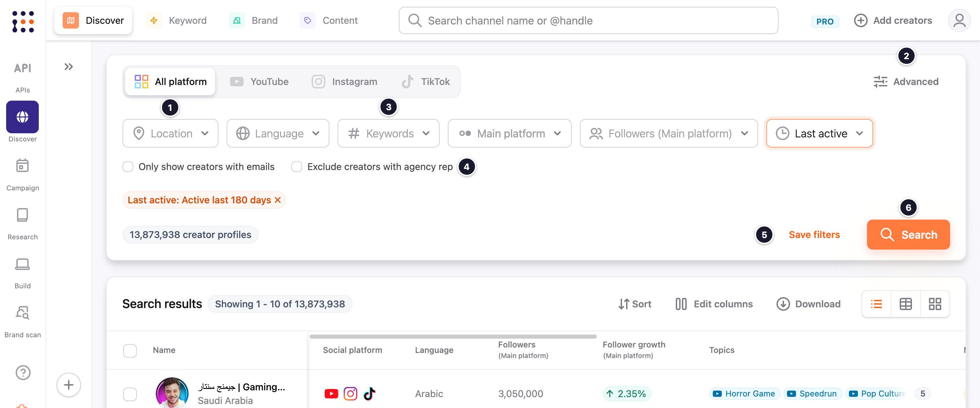Screen dimensions: 980x408
Task: Open the Followers (Main platform) dropdown
Action: click(668, 134)
